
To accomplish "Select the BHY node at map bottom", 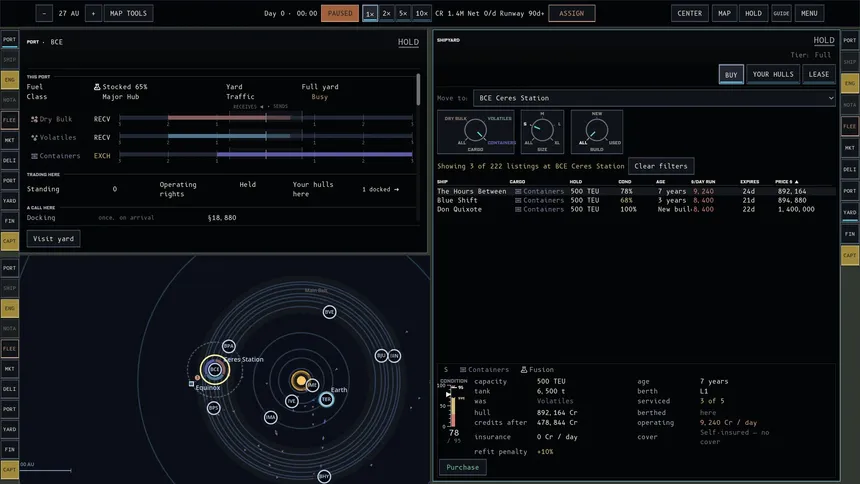I will 324,476.
